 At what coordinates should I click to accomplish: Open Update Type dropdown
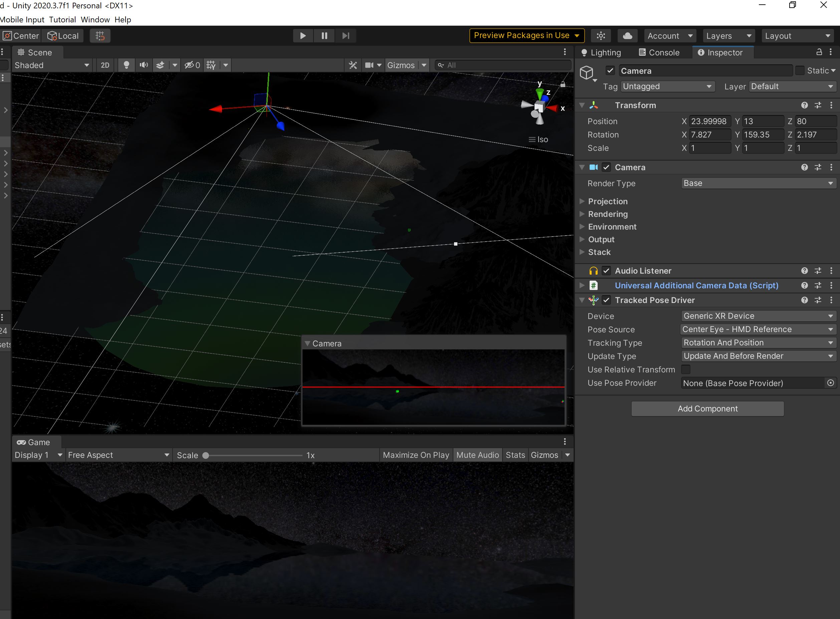759,356
